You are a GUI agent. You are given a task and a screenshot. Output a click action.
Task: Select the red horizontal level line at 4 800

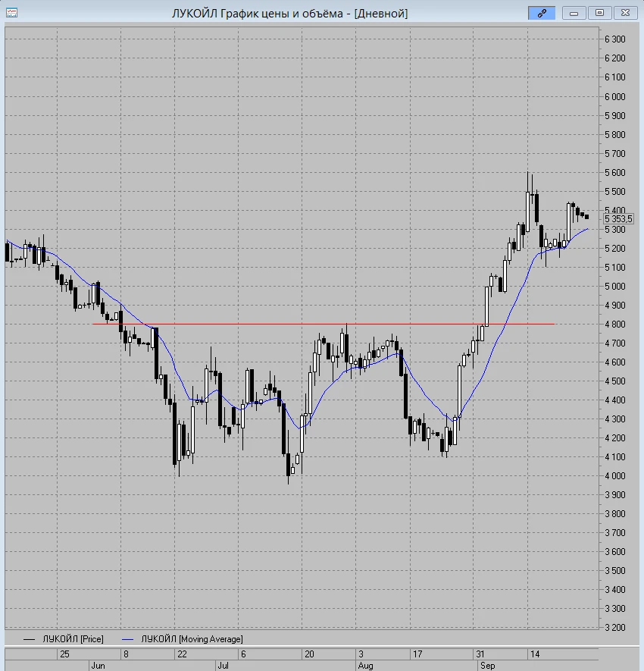[x=324, y=324]
